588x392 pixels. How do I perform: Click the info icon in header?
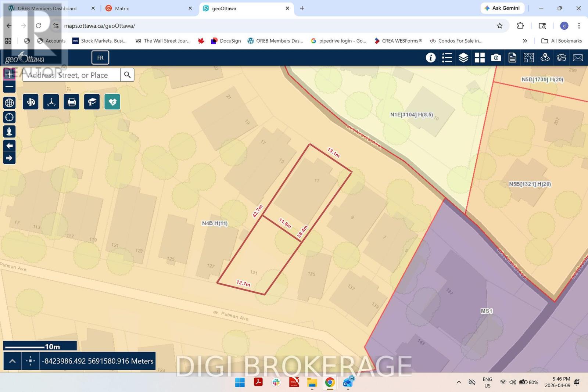pos(431,58)
